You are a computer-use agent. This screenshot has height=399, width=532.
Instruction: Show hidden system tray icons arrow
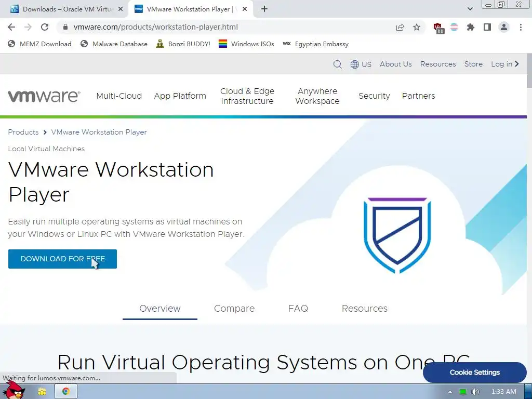pos(450,392)
